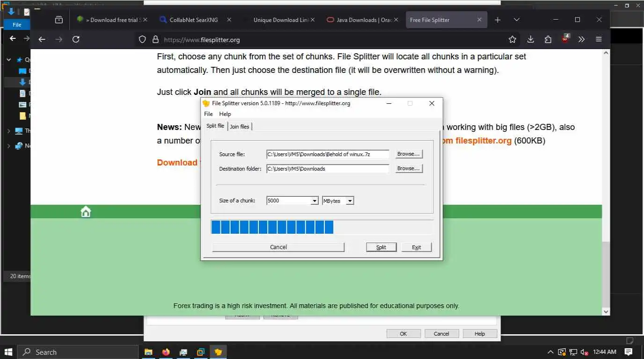Show more tools overflow chevrons

582,40
